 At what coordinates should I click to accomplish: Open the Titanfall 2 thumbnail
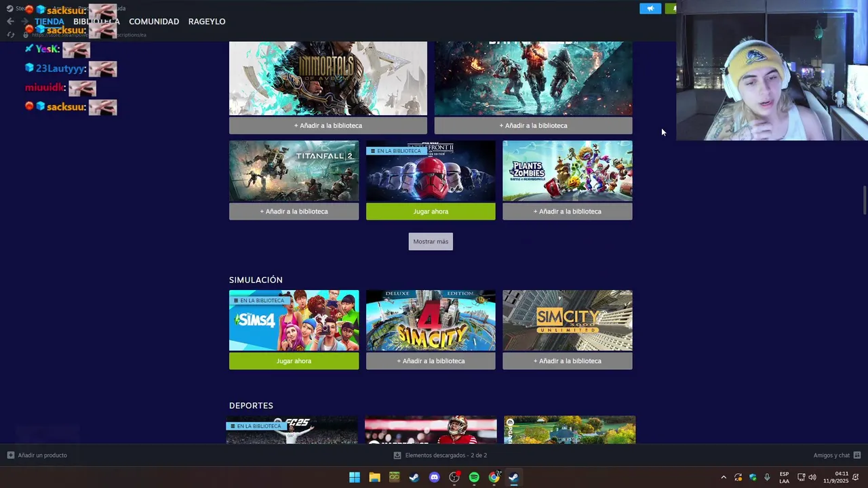[x=294, y=171]
